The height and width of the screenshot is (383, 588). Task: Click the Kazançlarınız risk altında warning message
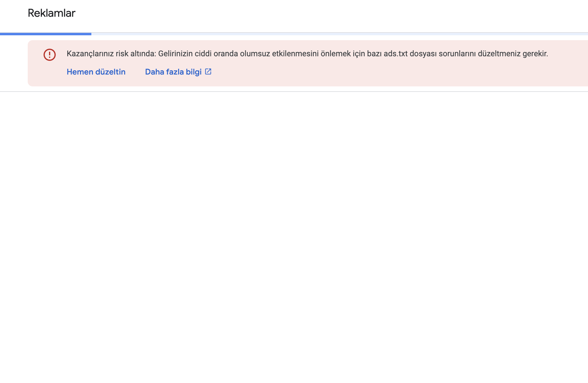click(307, 54)
